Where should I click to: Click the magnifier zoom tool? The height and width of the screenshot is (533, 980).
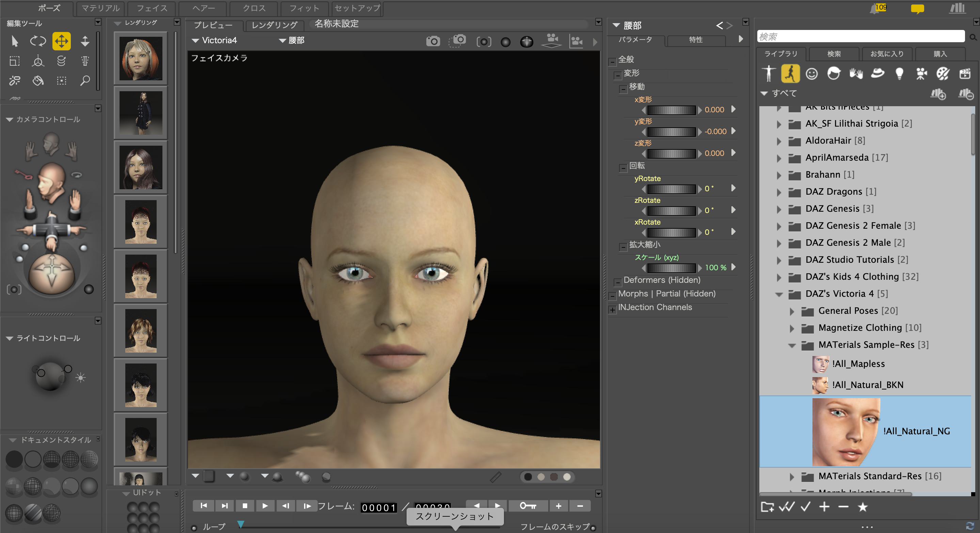[85, 81]
